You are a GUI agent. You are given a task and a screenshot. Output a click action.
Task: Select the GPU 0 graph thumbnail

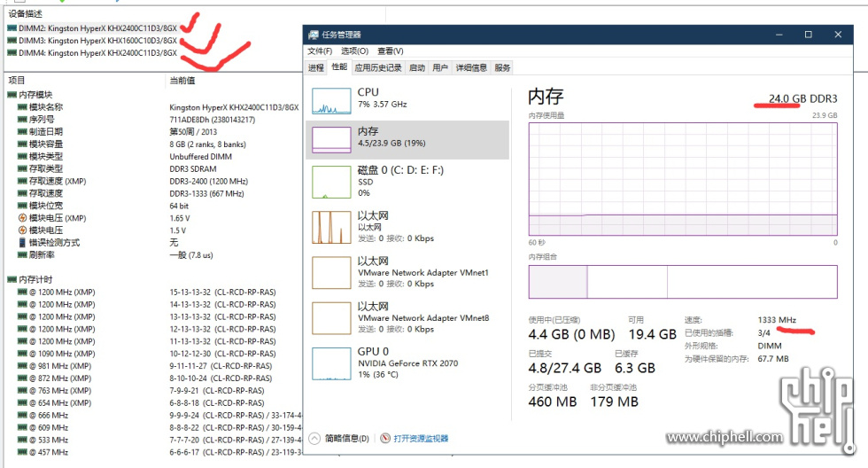tap(331, 363)
